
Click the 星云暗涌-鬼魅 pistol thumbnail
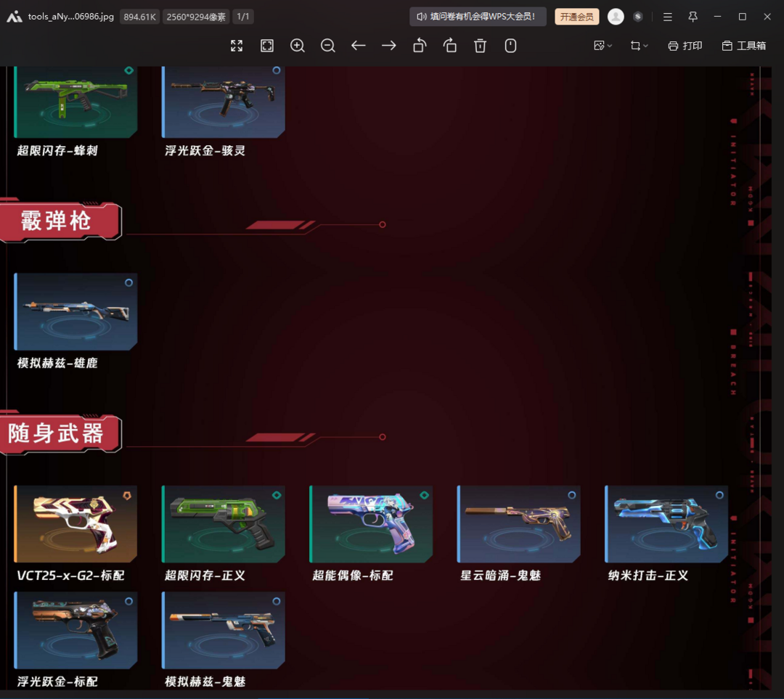[519, 524]
